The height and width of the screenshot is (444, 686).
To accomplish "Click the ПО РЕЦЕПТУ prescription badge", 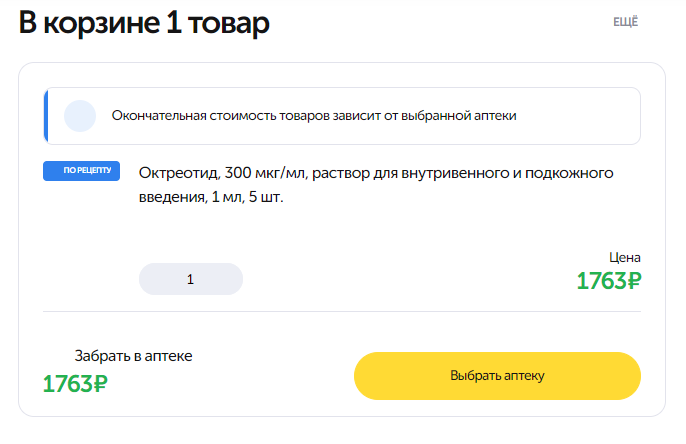I will tap(81, 170).
